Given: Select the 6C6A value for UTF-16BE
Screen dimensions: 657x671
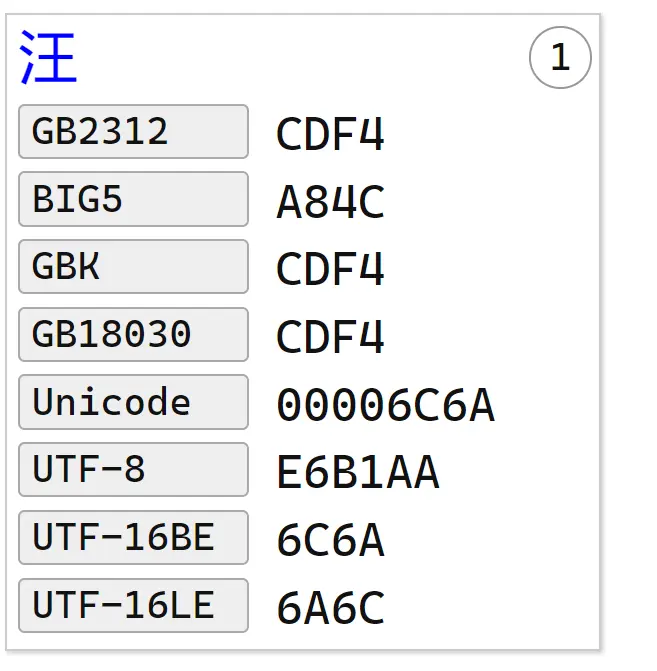Looking at the screenshot, I should (330, 541).
